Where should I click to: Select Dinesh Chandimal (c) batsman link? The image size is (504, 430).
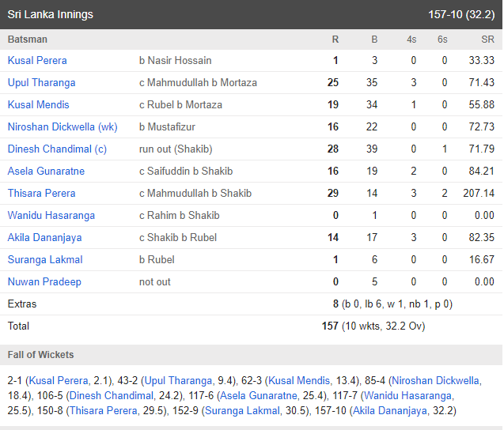point(57,149)
